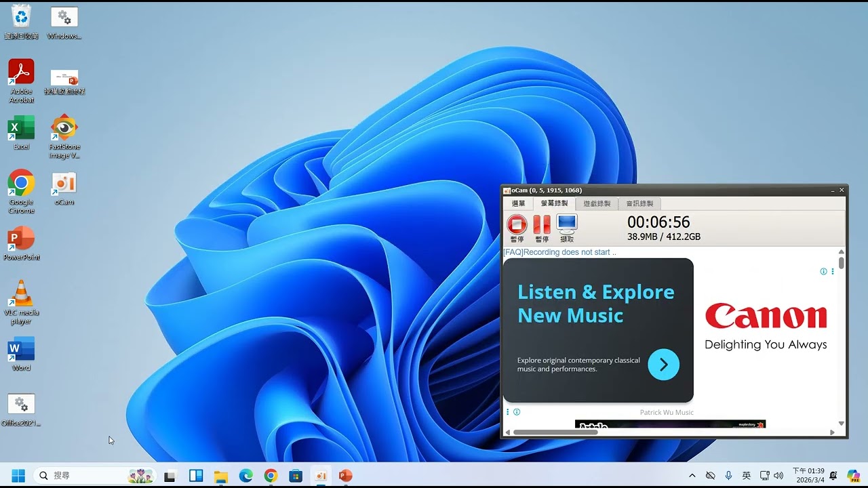The height and width of the screenshot is (488, 868).
Task: Switch to the 遊戲錄製 tab
Action: click(597, 203)
